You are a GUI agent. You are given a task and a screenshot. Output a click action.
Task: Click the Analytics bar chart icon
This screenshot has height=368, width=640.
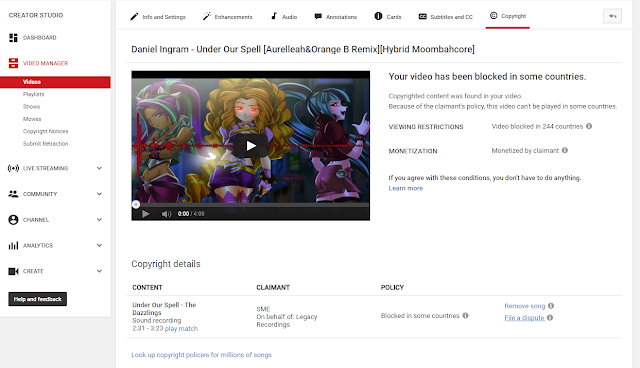[13, 245]
